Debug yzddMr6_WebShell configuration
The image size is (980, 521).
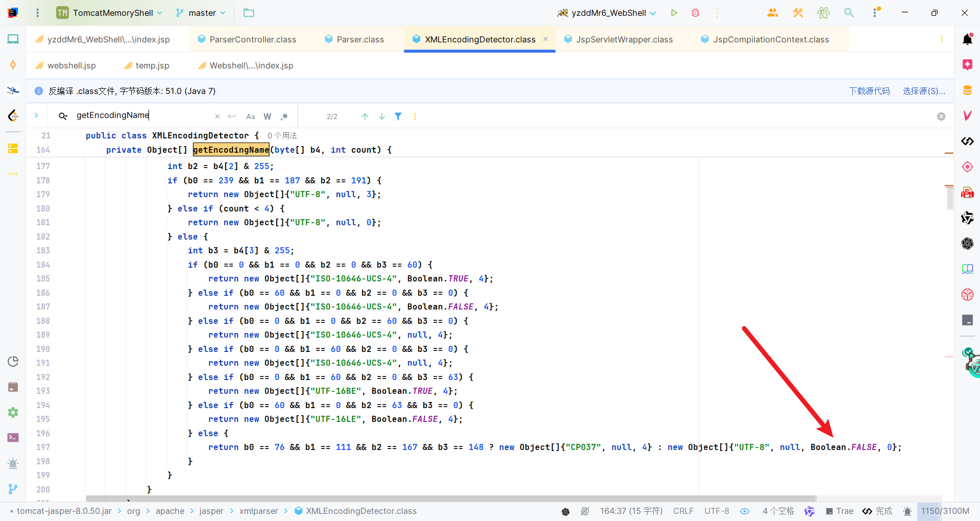(695, 13)
